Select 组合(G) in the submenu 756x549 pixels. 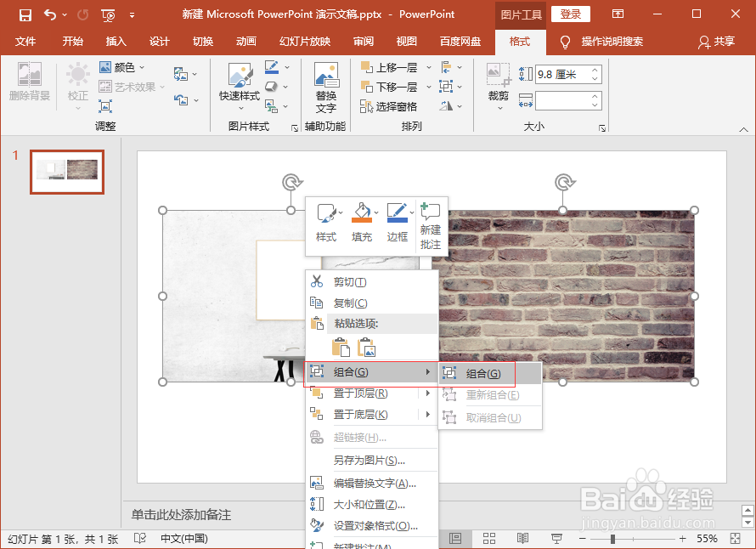click(x=490, y=373)
